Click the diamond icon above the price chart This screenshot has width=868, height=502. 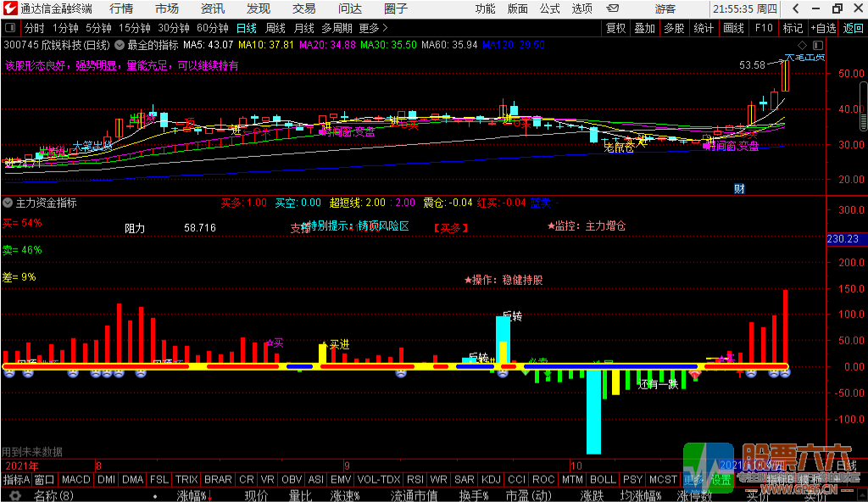(802, 45)
